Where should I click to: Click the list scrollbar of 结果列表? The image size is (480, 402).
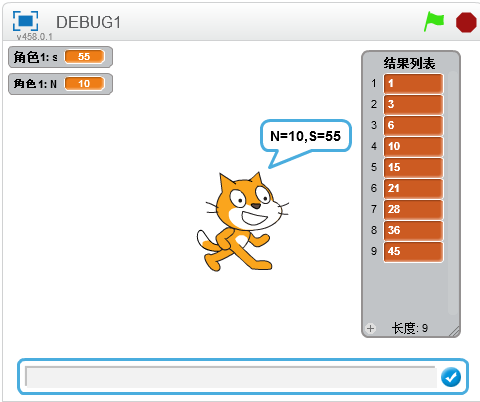point(452,193)
